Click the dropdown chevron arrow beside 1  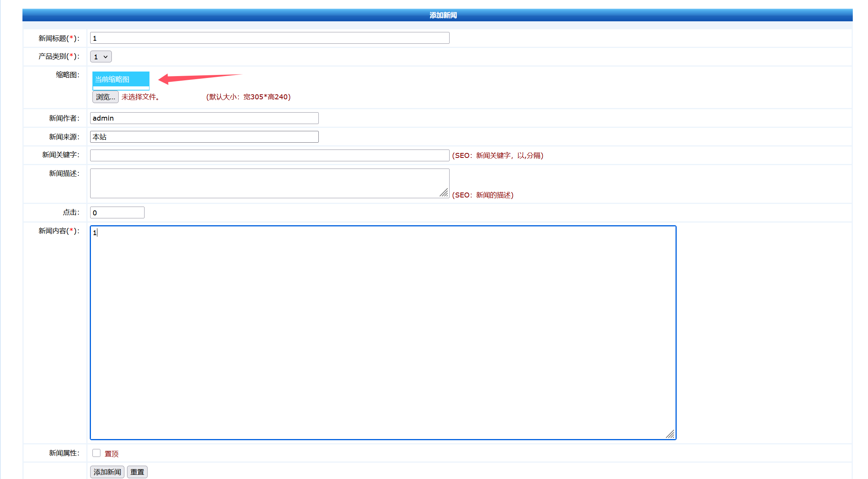(105, 57)
